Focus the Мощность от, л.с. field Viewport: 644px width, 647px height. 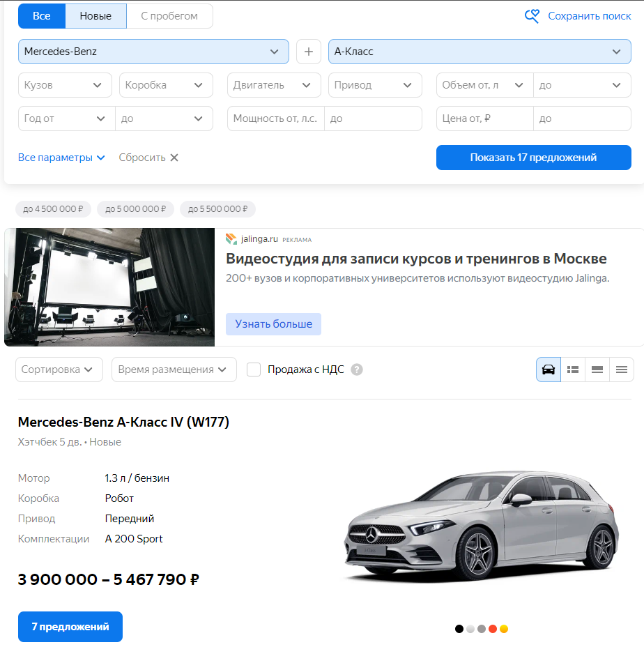click(276, 119)
